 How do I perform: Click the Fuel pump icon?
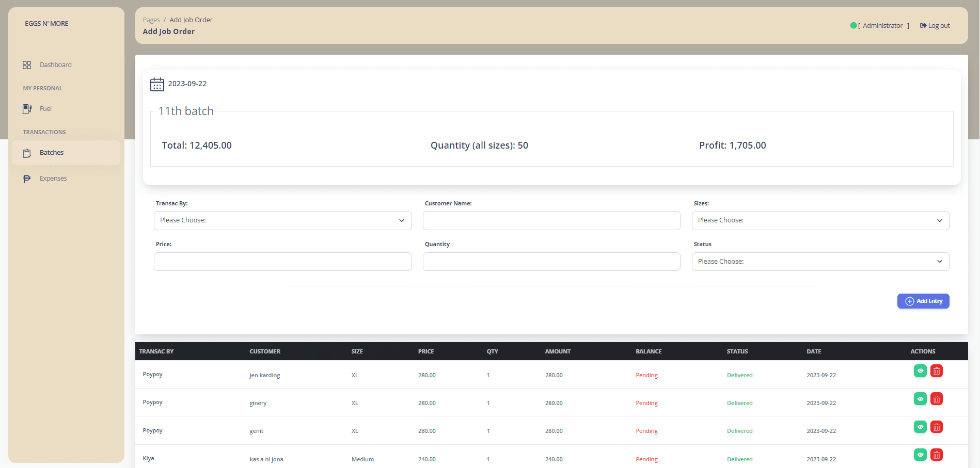(x=27, y=109)
